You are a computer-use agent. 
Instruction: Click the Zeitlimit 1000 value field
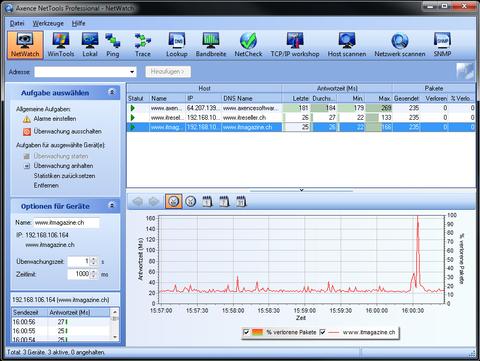point(79,274)
